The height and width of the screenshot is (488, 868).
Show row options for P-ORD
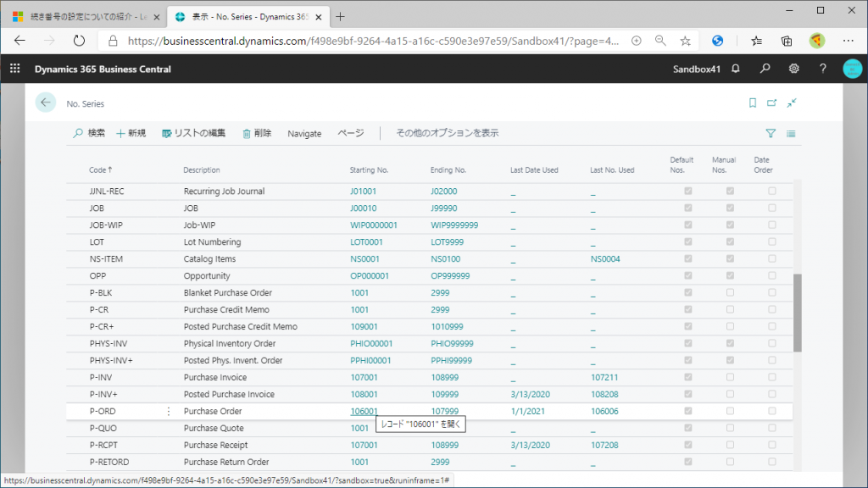(169, 411)
